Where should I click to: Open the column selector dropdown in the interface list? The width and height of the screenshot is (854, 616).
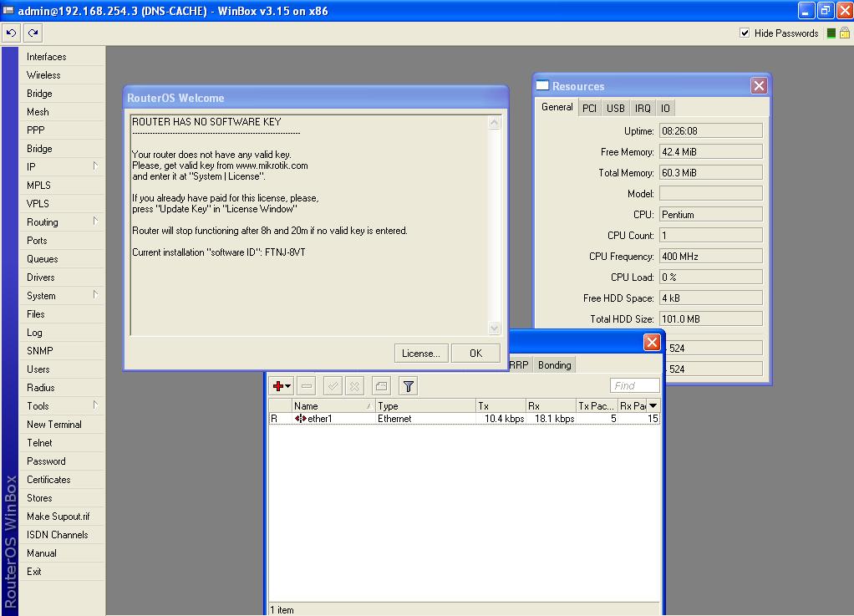point(653,405)
